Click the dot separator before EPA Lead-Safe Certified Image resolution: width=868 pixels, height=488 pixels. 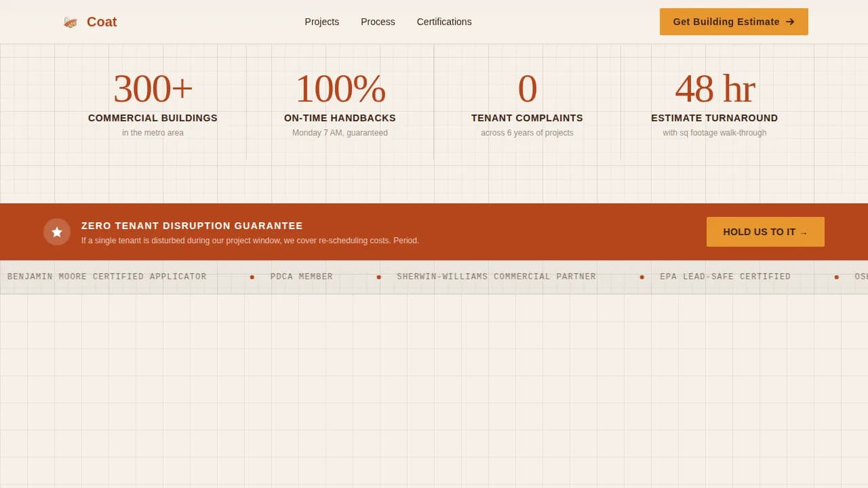642,277
